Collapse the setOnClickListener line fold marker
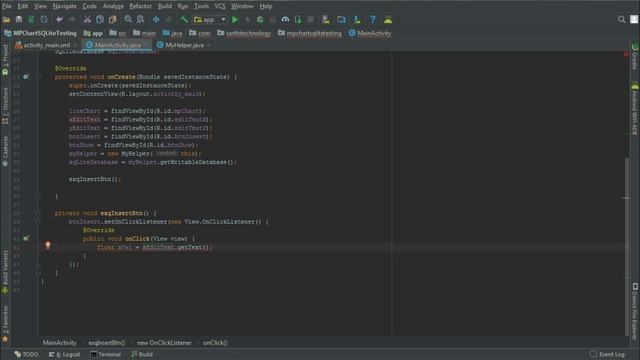Viewport: 640px width, 360px height. click(38, 222)
